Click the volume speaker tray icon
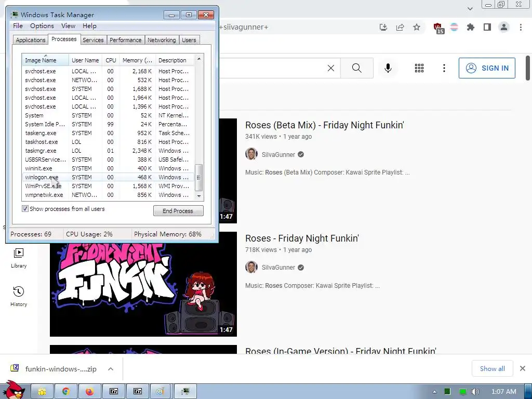 (x=475, y=392)
